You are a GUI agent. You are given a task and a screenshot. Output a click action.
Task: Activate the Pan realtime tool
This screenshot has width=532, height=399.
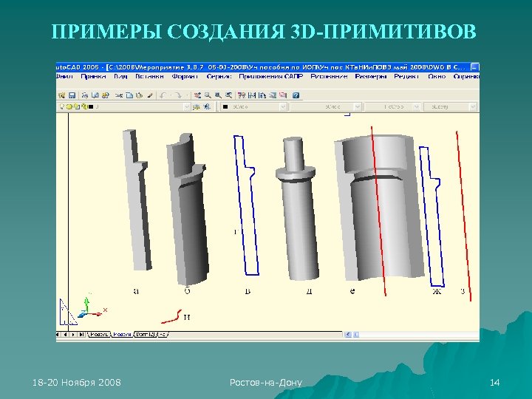click(x=197, y=95)
